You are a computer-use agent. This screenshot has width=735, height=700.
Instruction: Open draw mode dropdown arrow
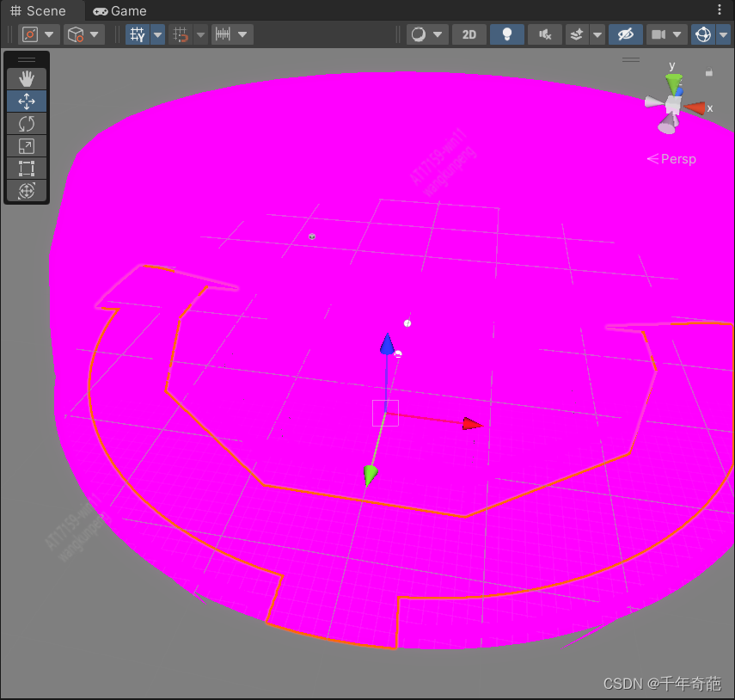click(x=438, y=34)
